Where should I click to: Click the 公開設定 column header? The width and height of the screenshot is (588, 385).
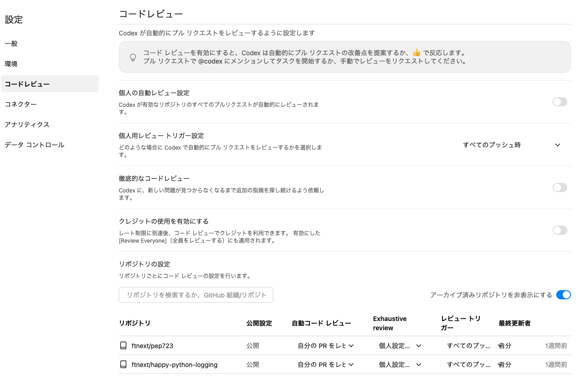pos(259,323)
